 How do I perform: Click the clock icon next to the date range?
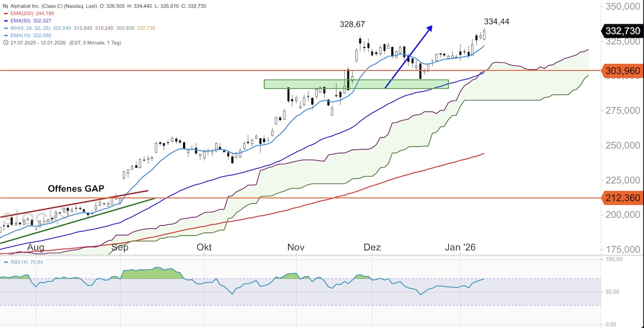(x=5, y=42)
